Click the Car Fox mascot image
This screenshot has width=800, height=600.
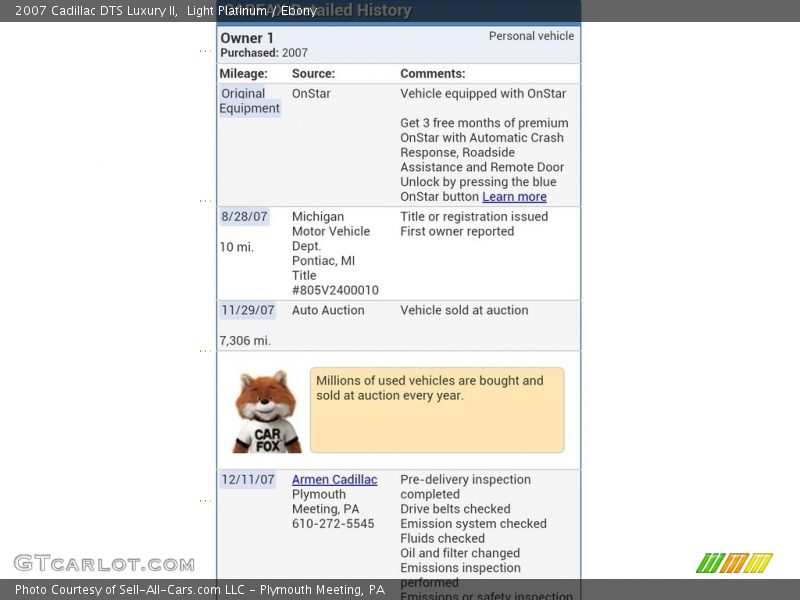click(266, 412)
